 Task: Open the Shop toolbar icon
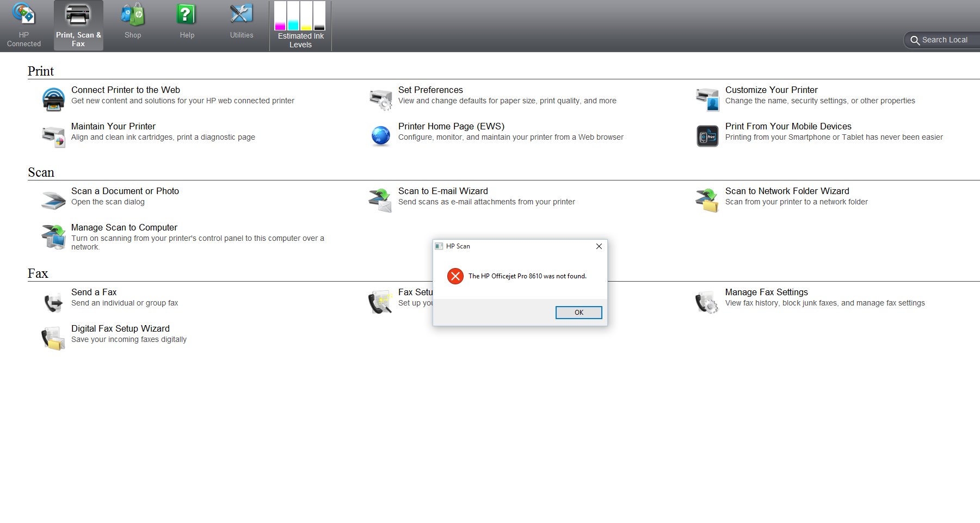(x=132, y=15)
